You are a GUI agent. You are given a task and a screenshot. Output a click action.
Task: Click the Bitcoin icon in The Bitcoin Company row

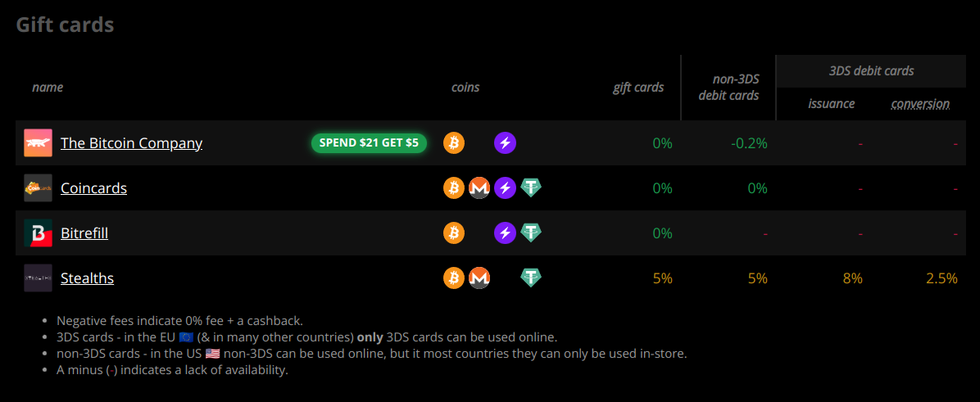454,143
